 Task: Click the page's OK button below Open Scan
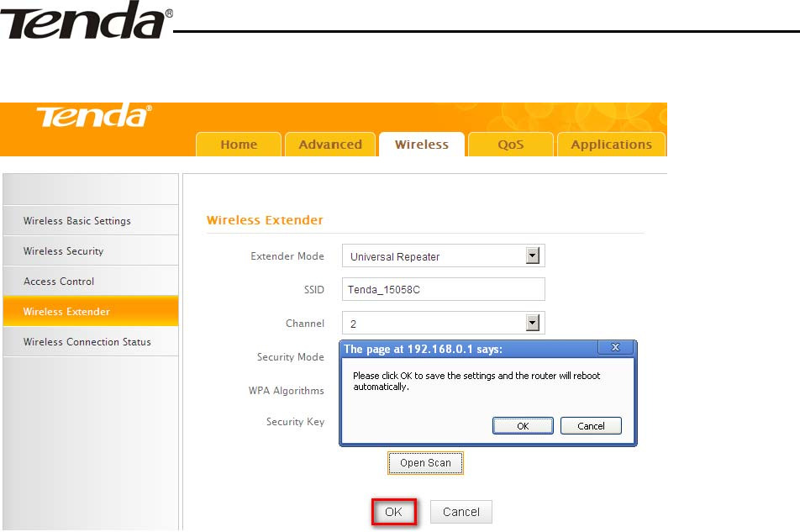coord(394,512)
